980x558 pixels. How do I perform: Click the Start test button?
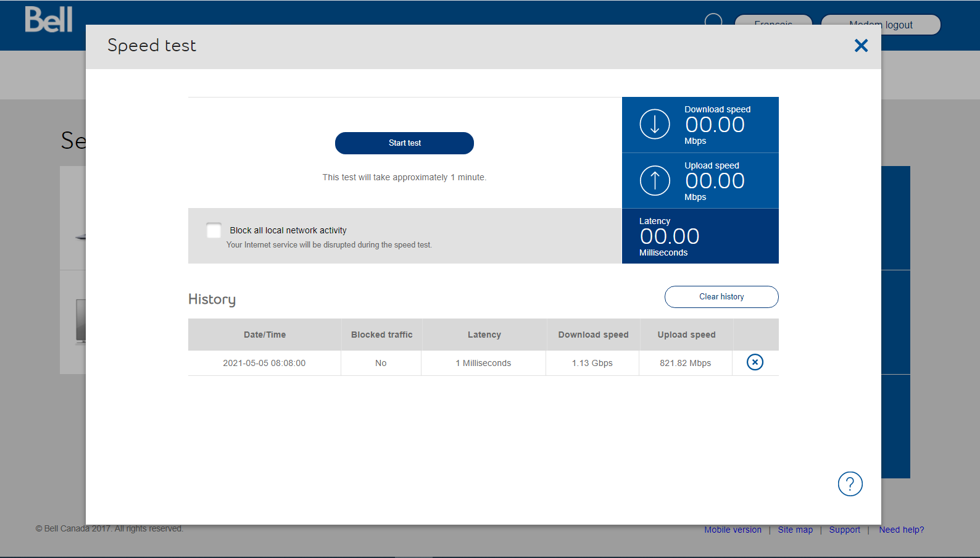pyautogui.click(x=404, y=143)
